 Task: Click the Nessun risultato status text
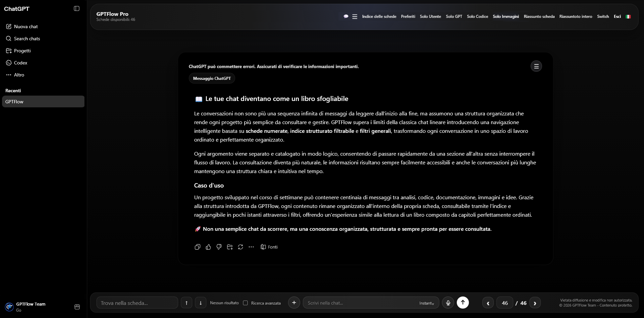[x=224, y=303]
